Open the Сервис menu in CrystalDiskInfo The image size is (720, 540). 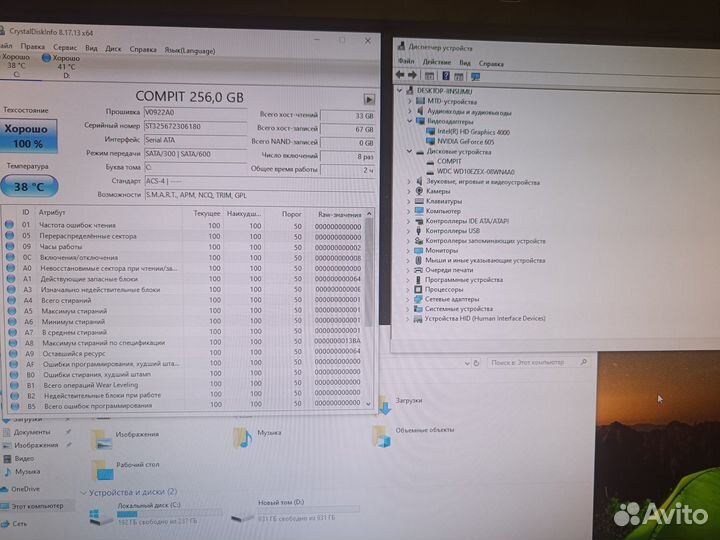(65, 47)
